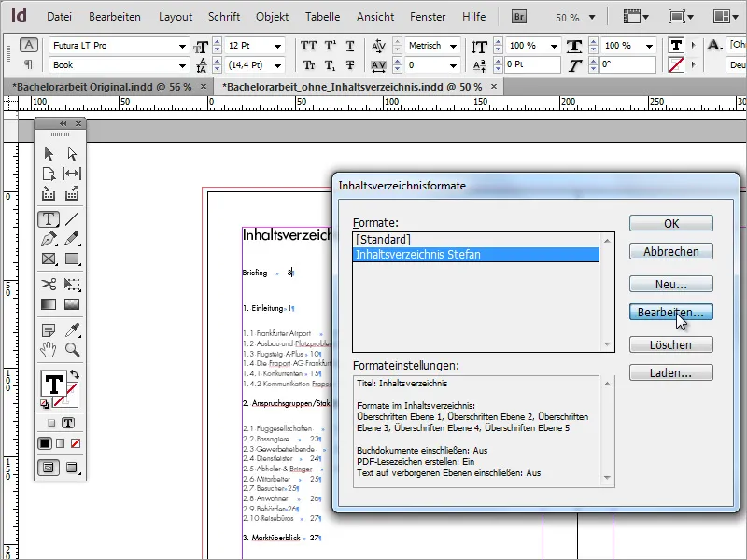
Task: Switch to paragraph formatting controls
Action: [29, 64]
